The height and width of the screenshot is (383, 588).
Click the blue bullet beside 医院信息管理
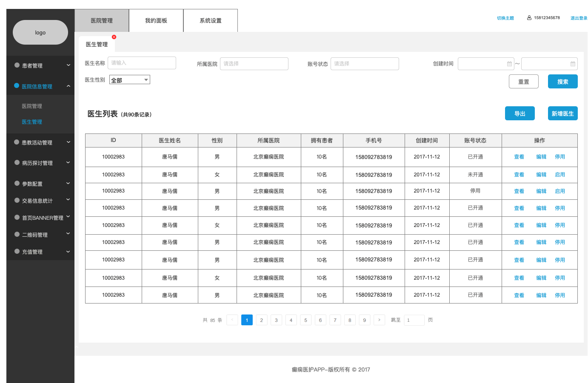17,86
